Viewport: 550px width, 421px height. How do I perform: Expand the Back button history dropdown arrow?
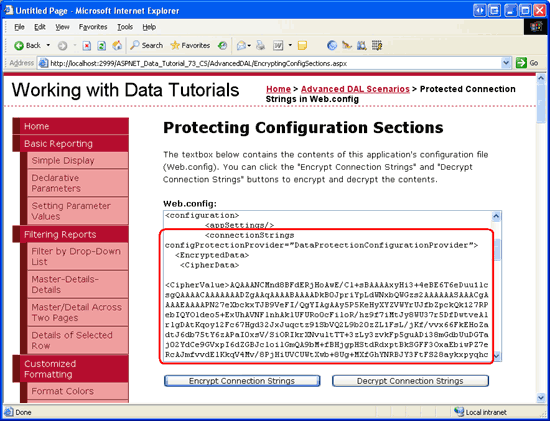pos(48,45)
